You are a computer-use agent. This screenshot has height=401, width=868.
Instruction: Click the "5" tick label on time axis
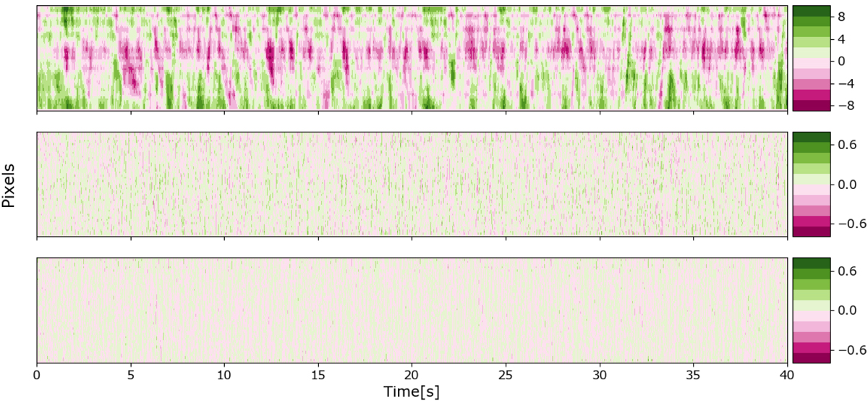tap(130, 376)
